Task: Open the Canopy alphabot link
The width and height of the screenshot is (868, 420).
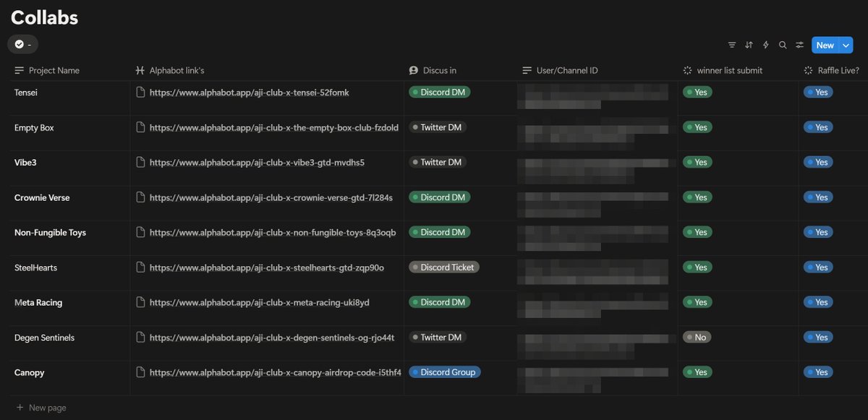Action: (276, 372)
